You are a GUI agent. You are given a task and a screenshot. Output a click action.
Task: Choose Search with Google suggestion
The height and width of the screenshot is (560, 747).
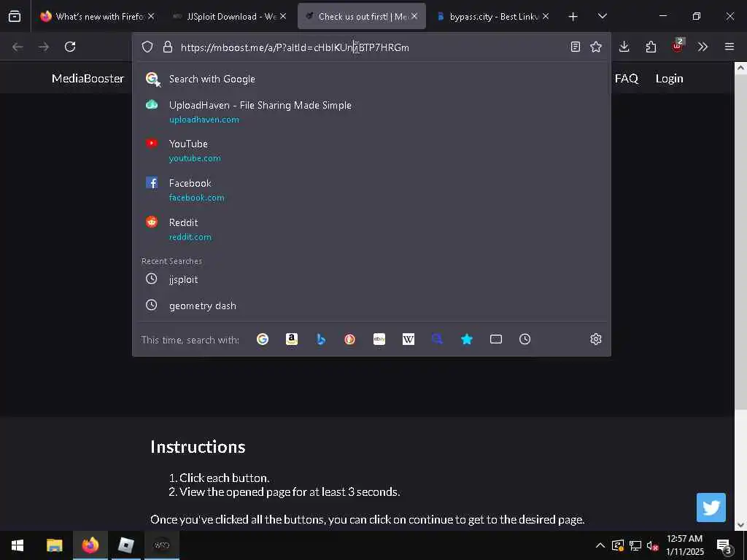(x=371, y=79)
